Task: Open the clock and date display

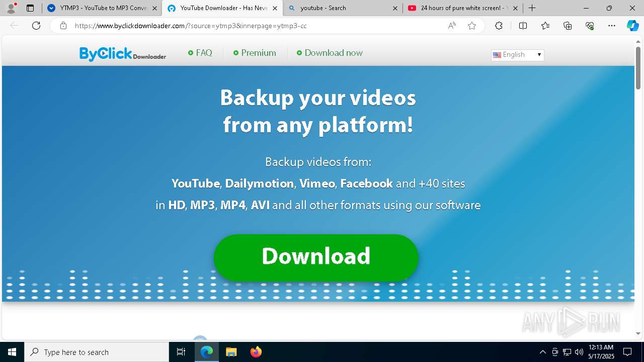Action: pos(601,352)
